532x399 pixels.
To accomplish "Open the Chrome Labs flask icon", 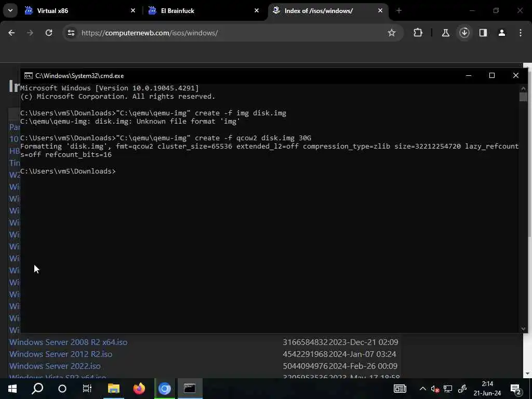I will point(445,33).
